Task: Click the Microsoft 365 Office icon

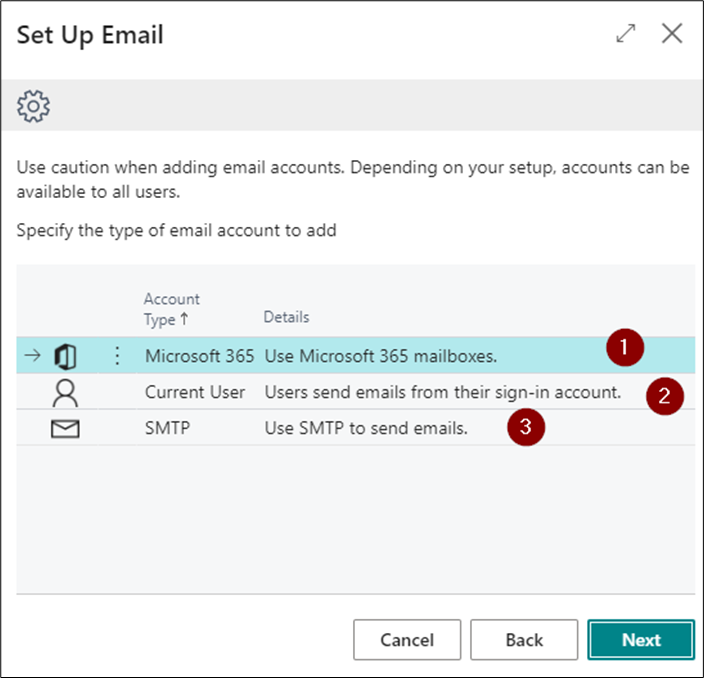Action: (x=66, y=357)
